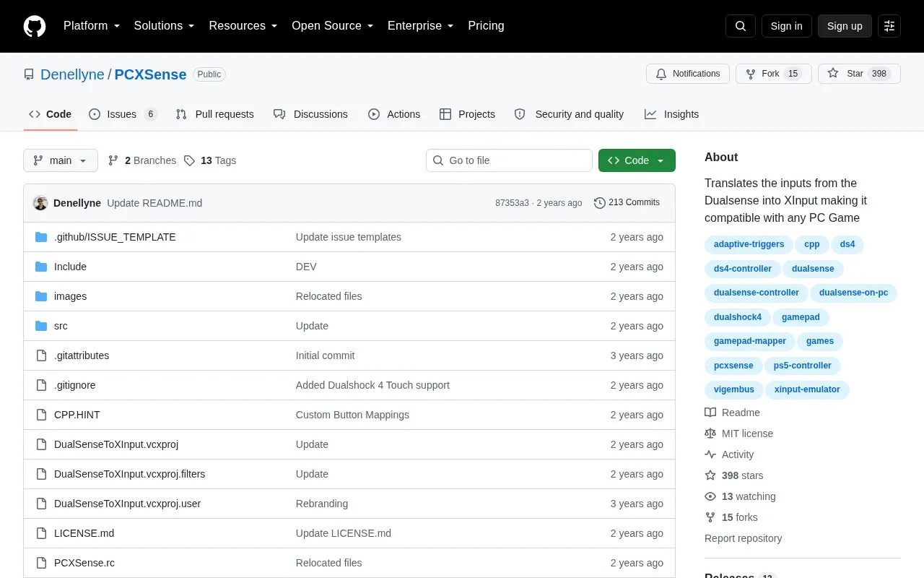Expand the Platform menu

point(92,26)
